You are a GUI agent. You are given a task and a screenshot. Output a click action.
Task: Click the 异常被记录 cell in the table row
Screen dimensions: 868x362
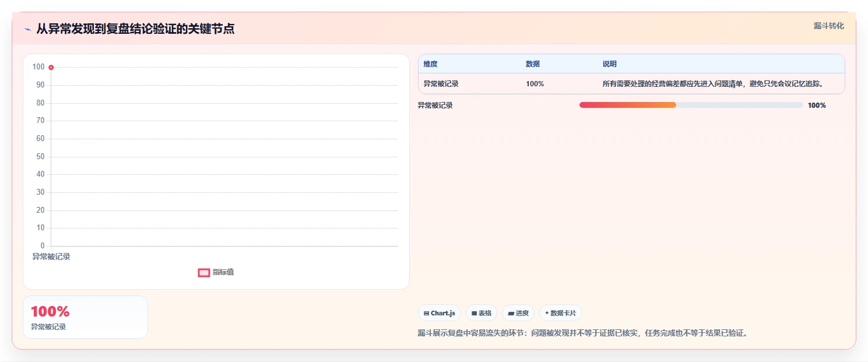[441, 84]
